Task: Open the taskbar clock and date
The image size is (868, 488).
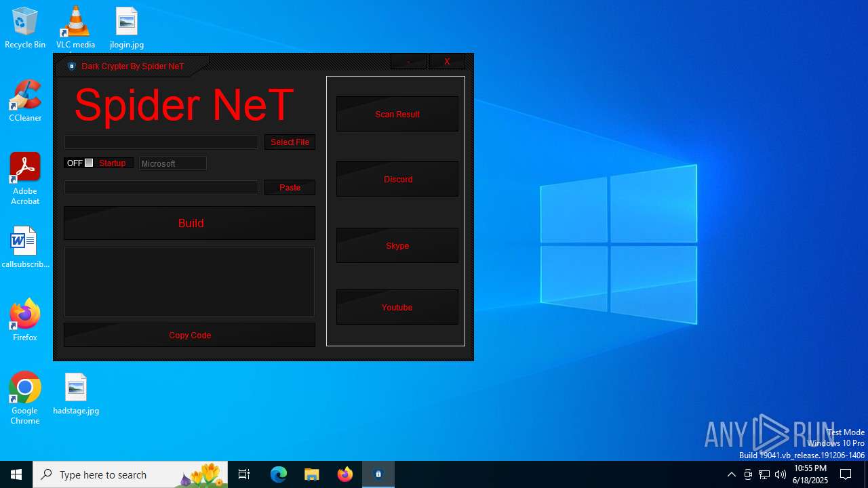Action: [x=810, y=474]
